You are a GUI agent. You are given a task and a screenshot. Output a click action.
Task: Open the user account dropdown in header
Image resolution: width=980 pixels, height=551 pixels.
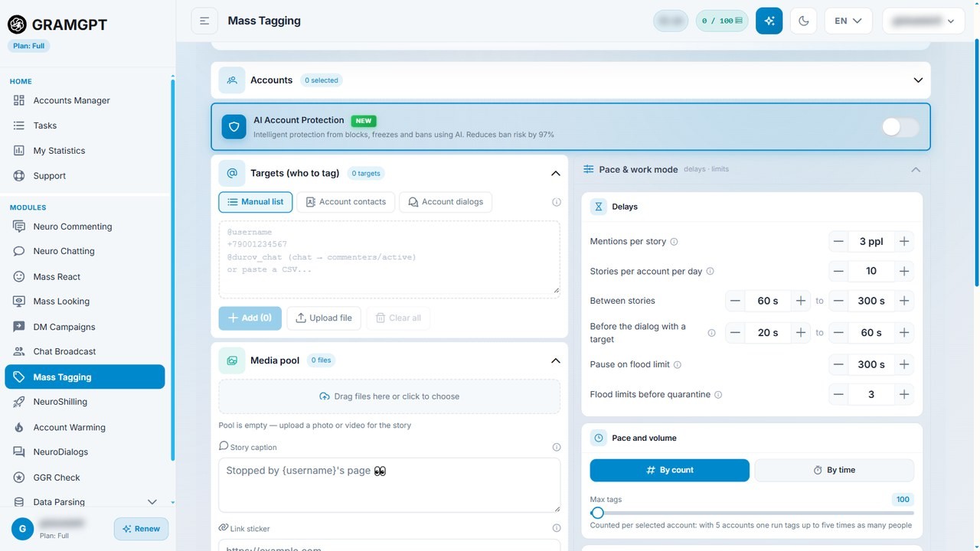[923, 21]
